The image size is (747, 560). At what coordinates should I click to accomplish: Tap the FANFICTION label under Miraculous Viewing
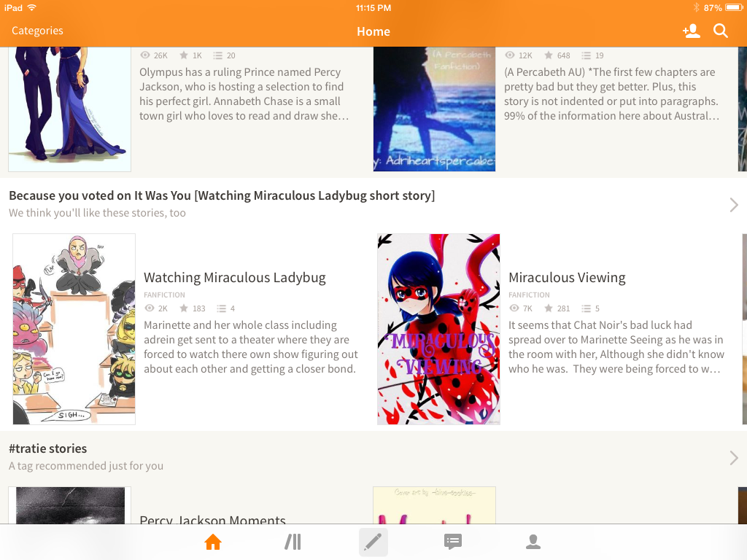(x=529, y=295)
